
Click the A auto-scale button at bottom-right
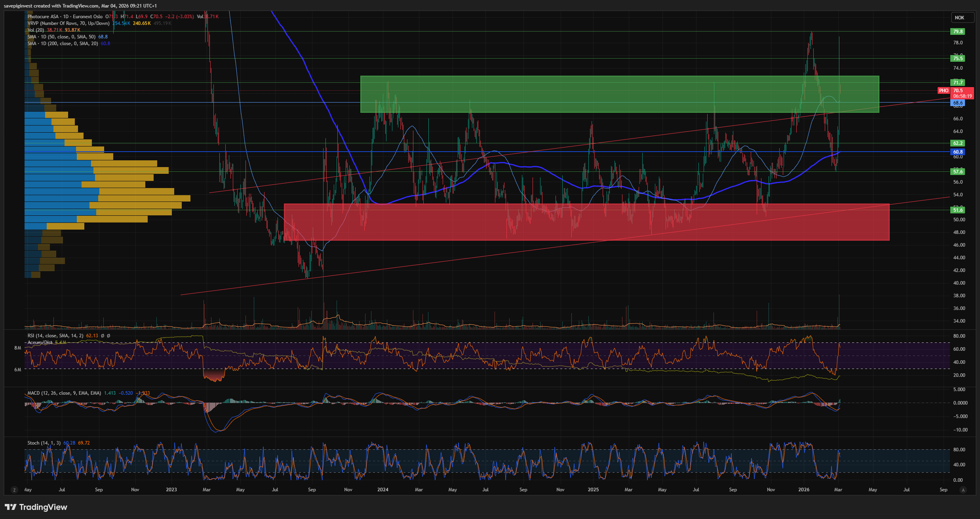click(963, 490)
